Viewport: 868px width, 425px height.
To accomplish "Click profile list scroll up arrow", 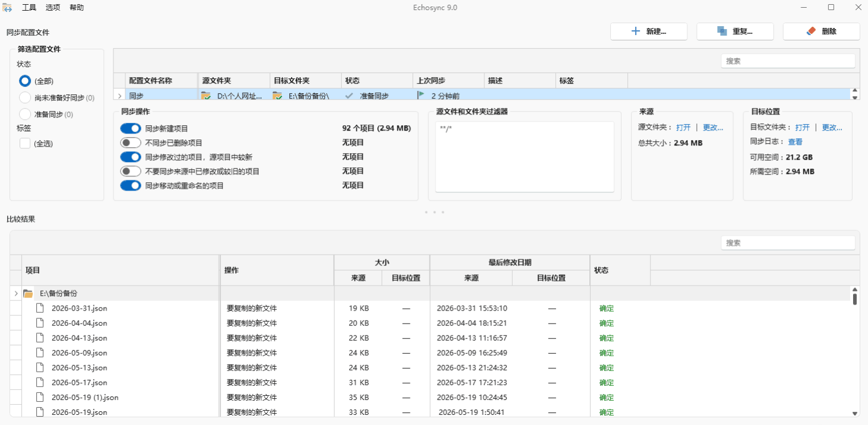I will point(855,91).
